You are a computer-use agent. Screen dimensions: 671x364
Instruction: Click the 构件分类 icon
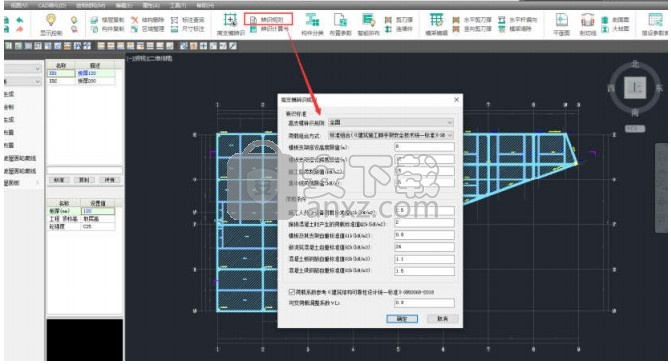(x=312, y=20)
